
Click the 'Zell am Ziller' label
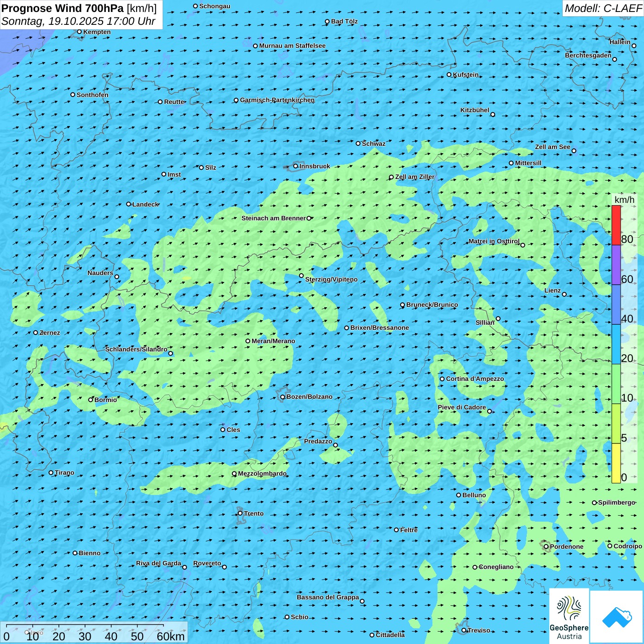415,177
